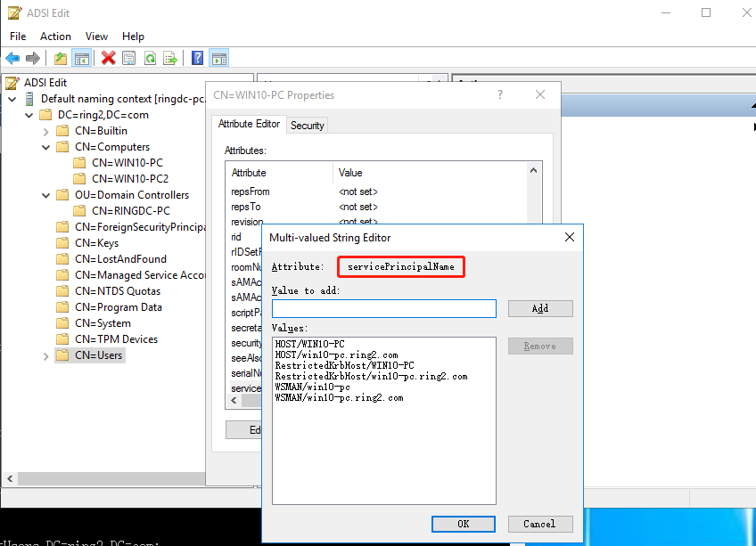
Task: Open the Action menu
Action: click(55, 37)
